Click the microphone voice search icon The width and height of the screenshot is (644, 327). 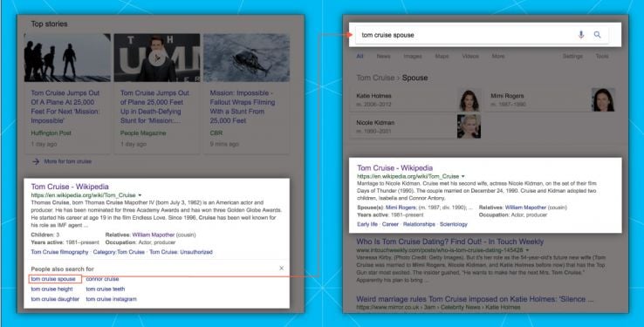[581, 35]
